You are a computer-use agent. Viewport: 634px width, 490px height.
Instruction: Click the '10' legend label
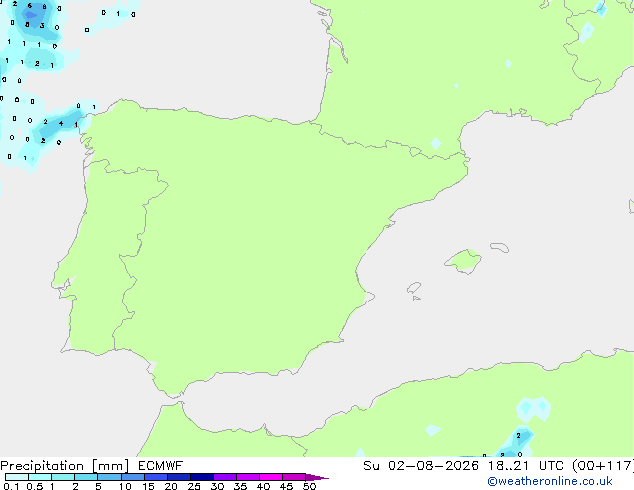tap(125, 486)
